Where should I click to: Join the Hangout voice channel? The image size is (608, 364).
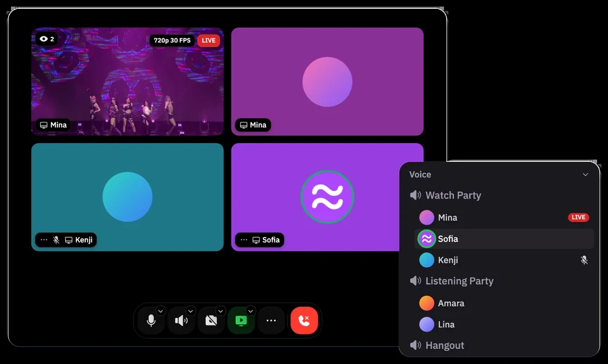(437, 345)
